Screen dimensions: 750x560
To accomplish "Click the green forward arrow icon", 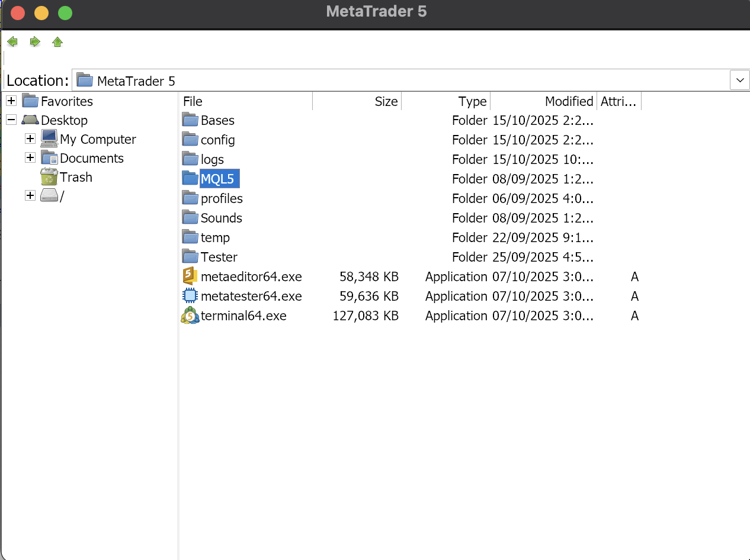I will point(35,41).
